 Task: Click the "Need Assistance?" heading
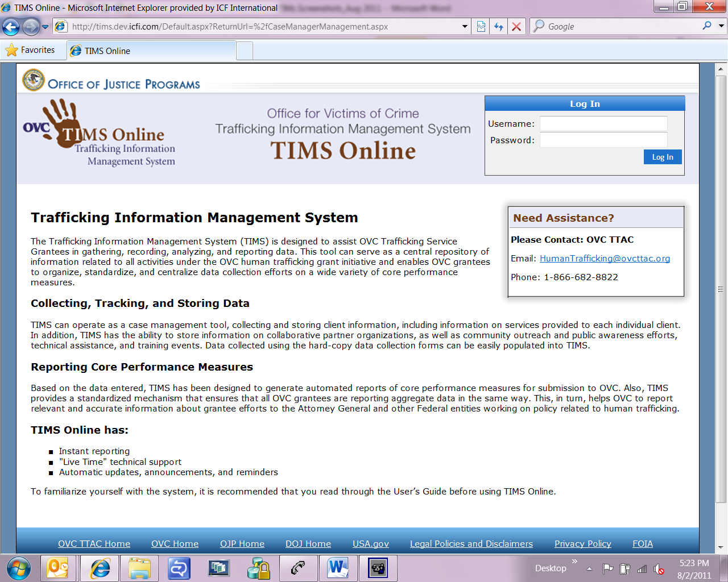(564, 218)
